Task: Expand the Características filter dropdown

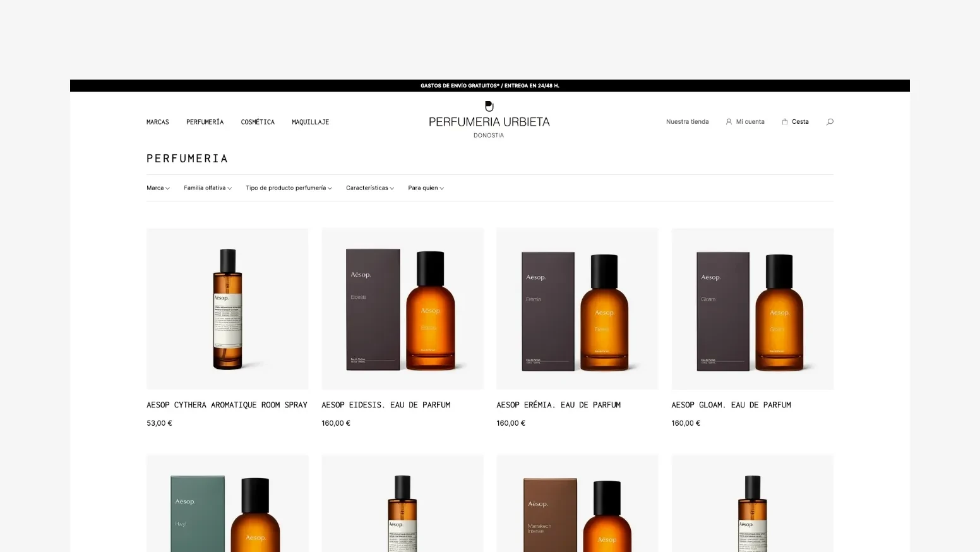Action: click(x=370, y=188)
